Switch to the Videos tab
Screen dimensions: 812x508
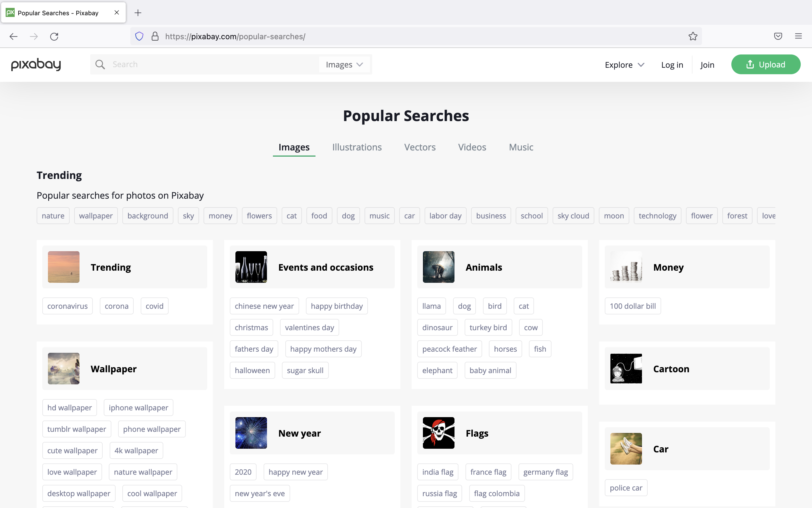point(472,147)
